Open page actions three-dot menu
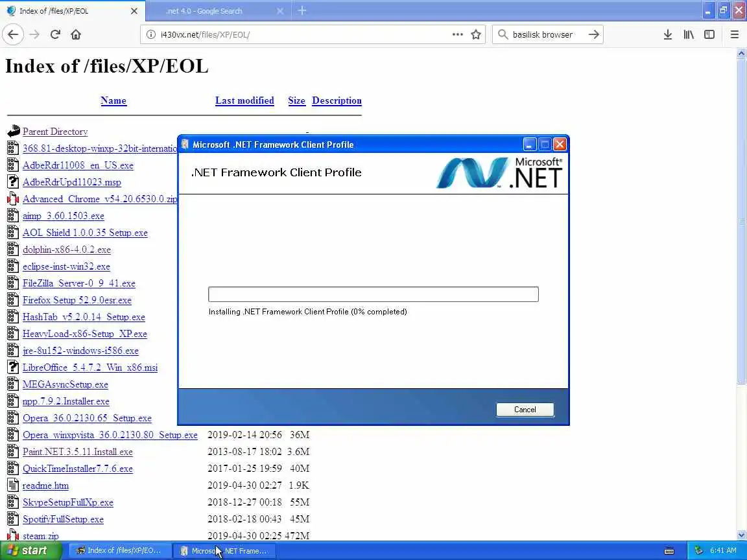Screen dimensions: 747x560 tap(457, 34)
